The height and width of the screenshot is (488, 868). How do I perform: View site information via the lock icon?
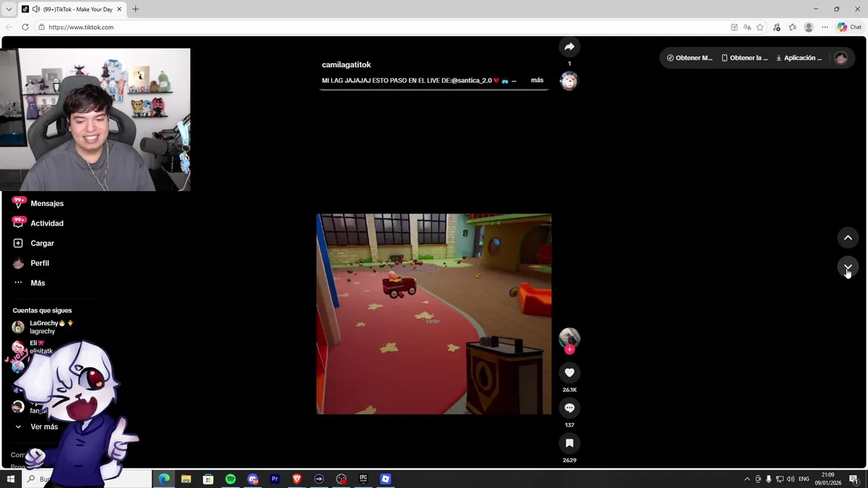(41, 27)
